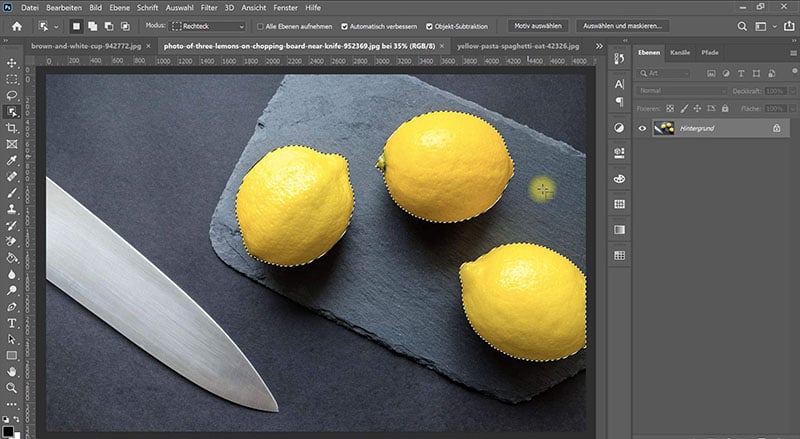
Task: Open the Character panel icon
Action: pos(619,84)
